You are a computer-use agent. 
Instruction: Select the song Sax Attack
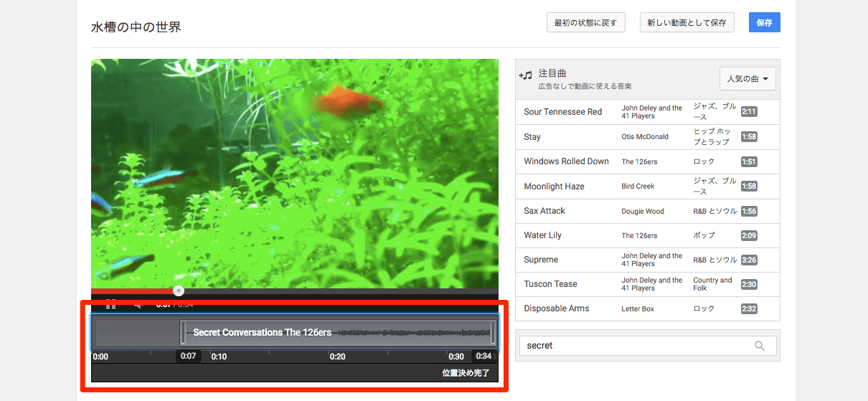coord(544,211)
